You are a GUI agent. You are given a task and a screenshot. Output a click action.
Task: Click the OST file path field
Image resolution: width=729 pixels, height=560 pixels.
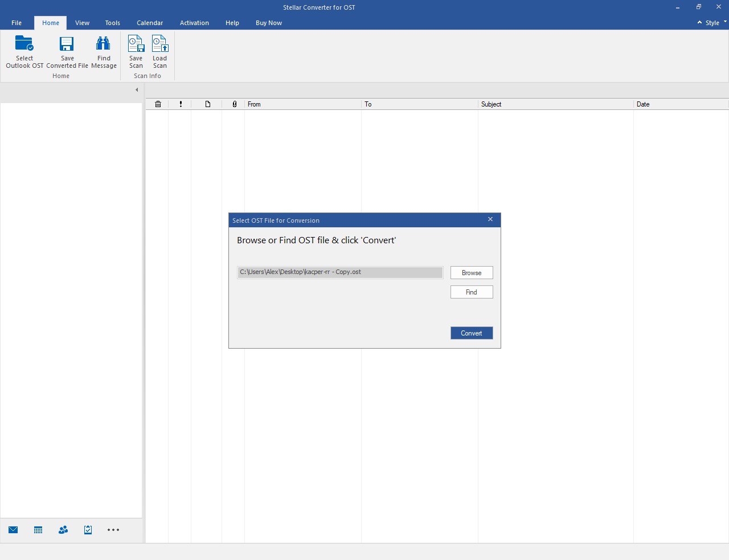click(x=340, y=272)
